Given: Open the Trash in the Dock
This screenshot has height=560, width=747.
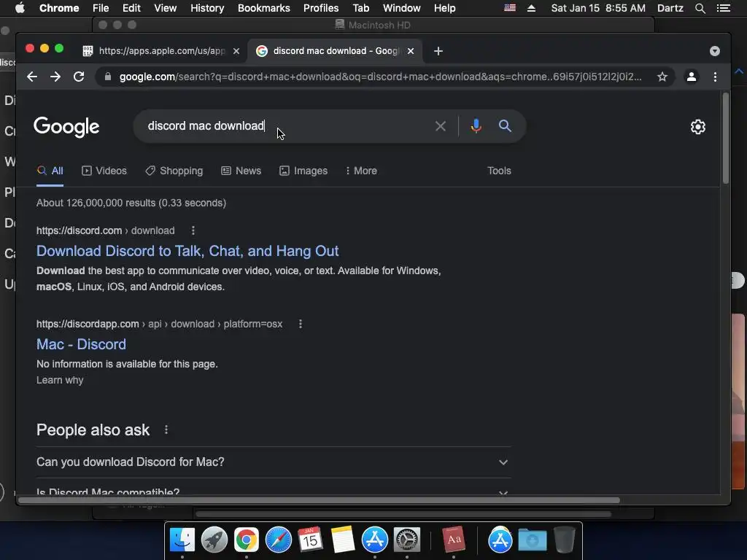Looking at the screenshot, I should 565,540.
